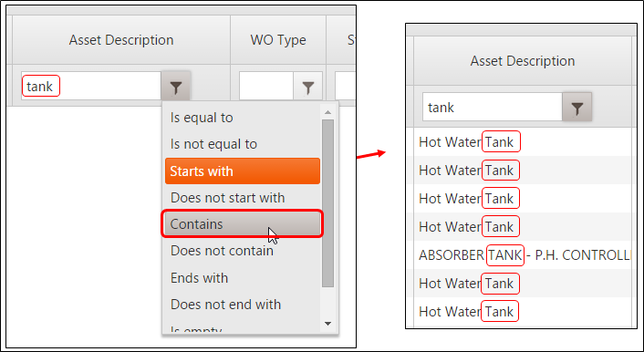The height and width of the screenshot is (352, 644).
Task: Click the left Asset Description filter text box
Action: tap(91, 87)
